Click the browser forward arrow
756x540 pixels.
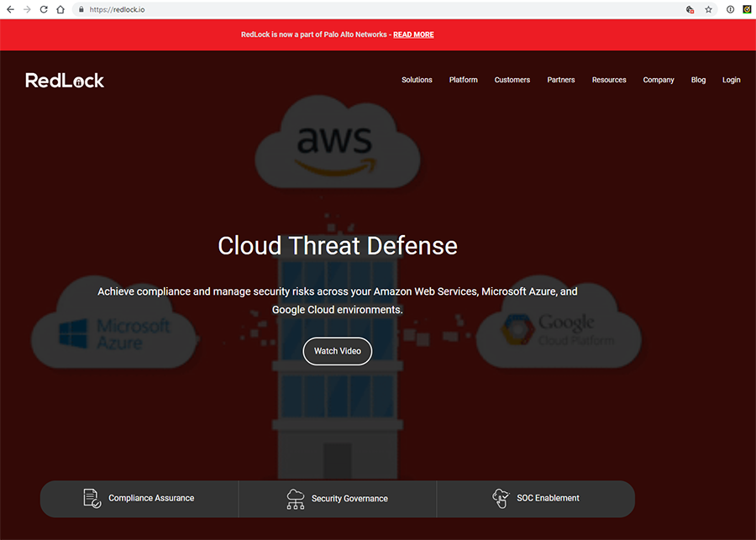(x=27, y=9)
